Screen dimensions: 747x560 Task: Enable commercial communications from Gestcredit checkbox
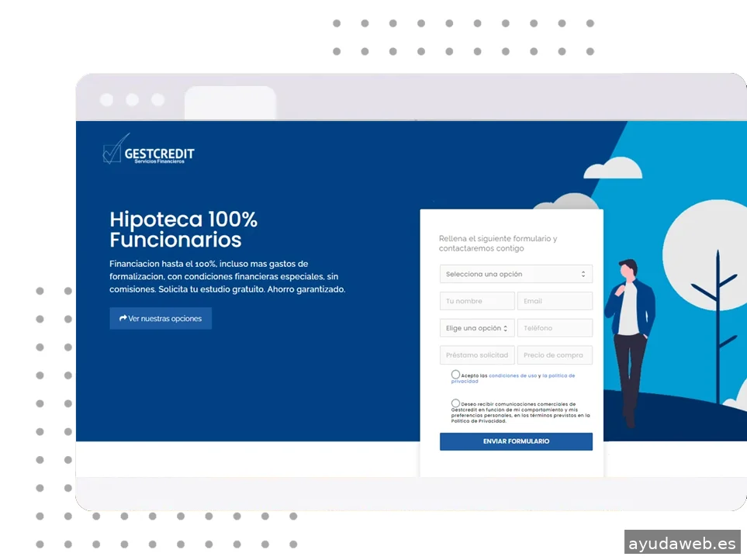click(455, 403)
